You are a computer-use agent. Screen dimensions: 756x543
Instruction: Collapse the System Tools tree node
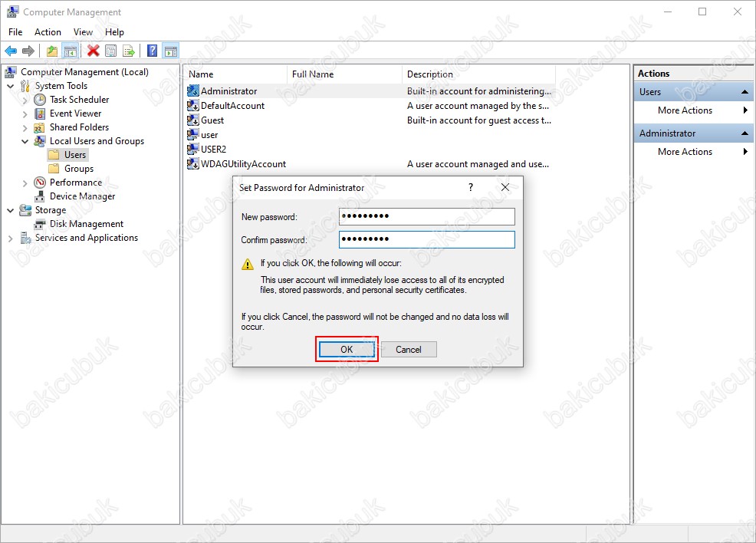pos(11,87)
